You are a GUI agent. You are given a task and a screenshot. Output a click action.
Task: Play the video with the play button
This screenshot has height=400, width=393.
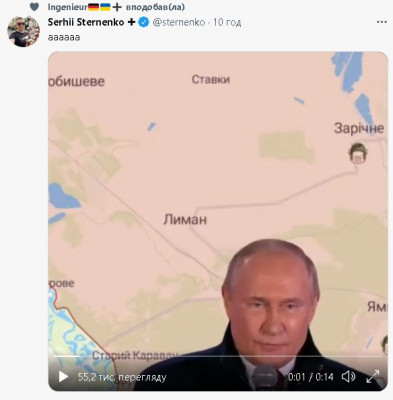point(63,377)
